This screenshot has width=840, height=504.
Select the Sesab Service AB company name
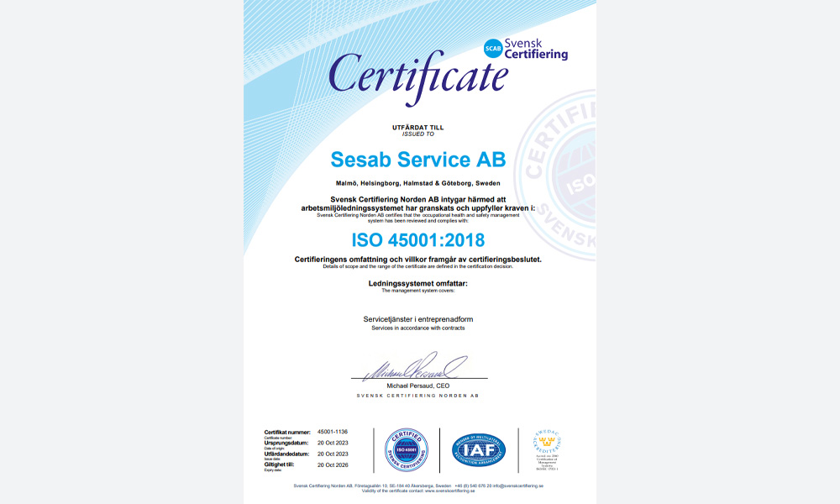(x=420, y=160)
